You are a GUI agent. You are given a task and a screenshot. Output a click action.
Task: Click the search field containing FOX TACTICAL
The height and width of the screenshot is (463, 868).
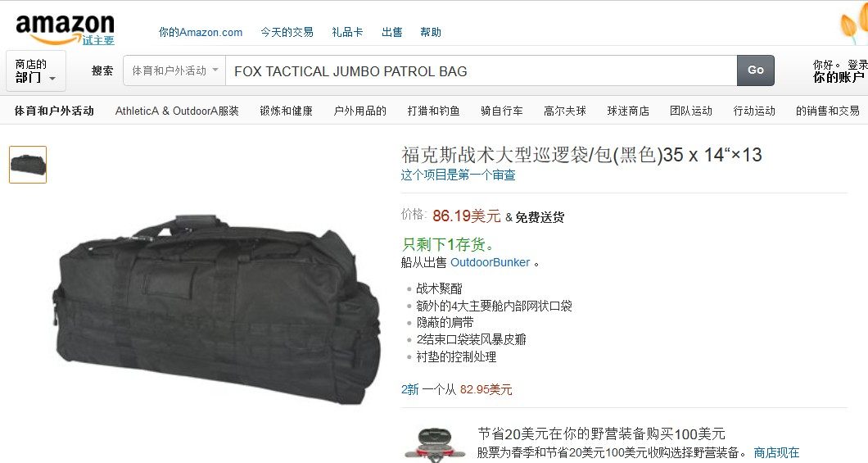pos(481,71)
